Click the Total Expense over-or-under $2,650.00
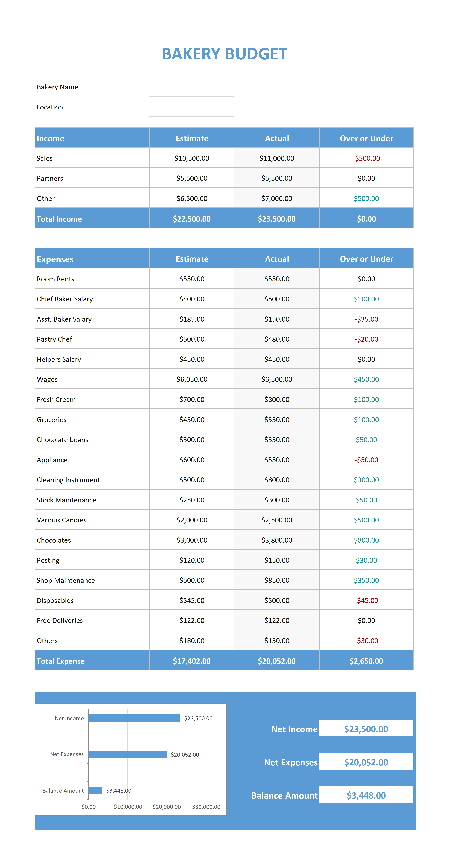This screenshot has height=868, width=451. 366,661
